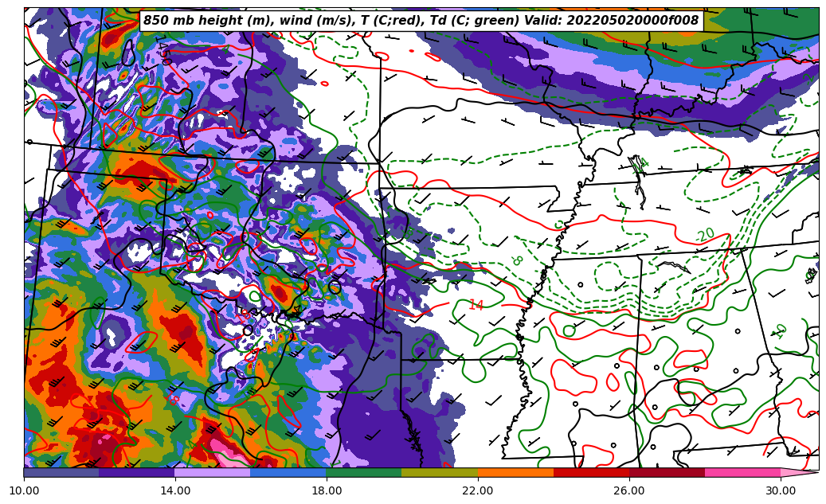This screenshot has width=826, height=504.
Task: Click the 26.00 colorbar tick label
Action: coord(629,490)
